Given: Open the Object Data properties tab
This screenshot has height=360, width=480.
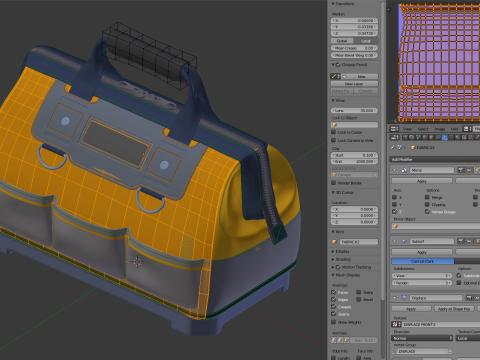Looking at the screenshot, I should point(451,137).
